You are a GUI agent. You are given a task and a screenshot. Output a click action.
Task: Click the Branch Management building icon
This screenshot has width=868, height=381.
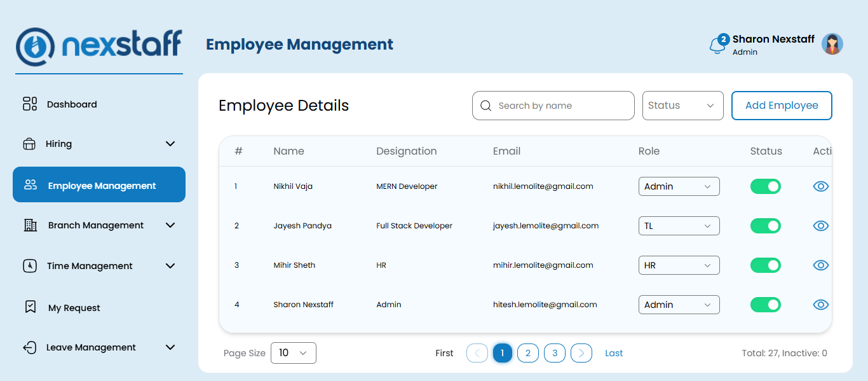tap(31, 225)
